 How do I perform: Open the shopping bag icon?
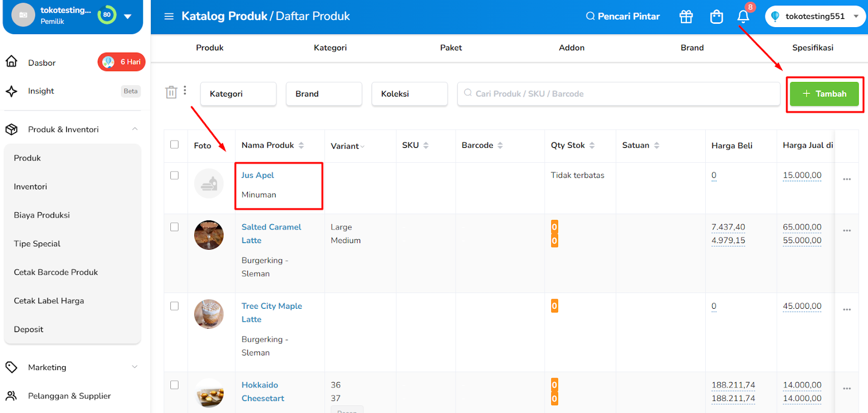[717, 17]
